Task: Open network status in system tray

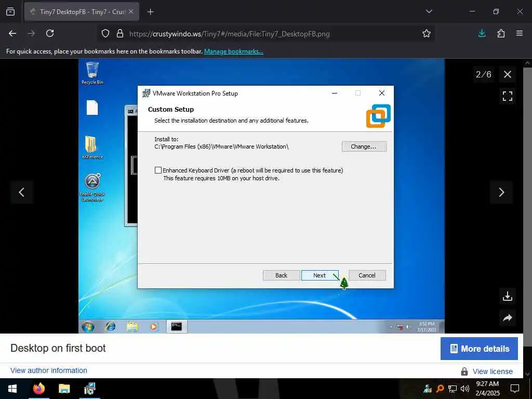Action: 453,389
